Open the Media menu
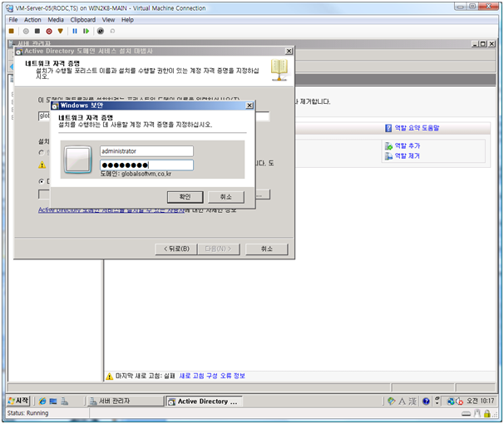504x424 pixels. [x=56, y=20]
